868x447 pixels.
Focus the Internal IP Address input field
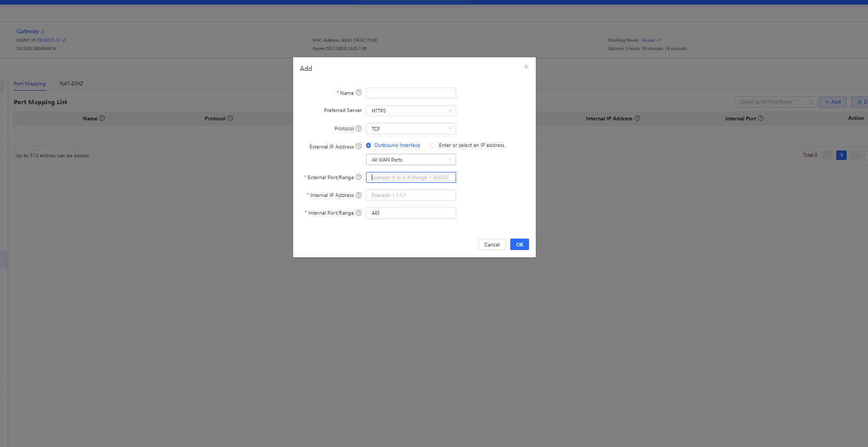[411, 195]
